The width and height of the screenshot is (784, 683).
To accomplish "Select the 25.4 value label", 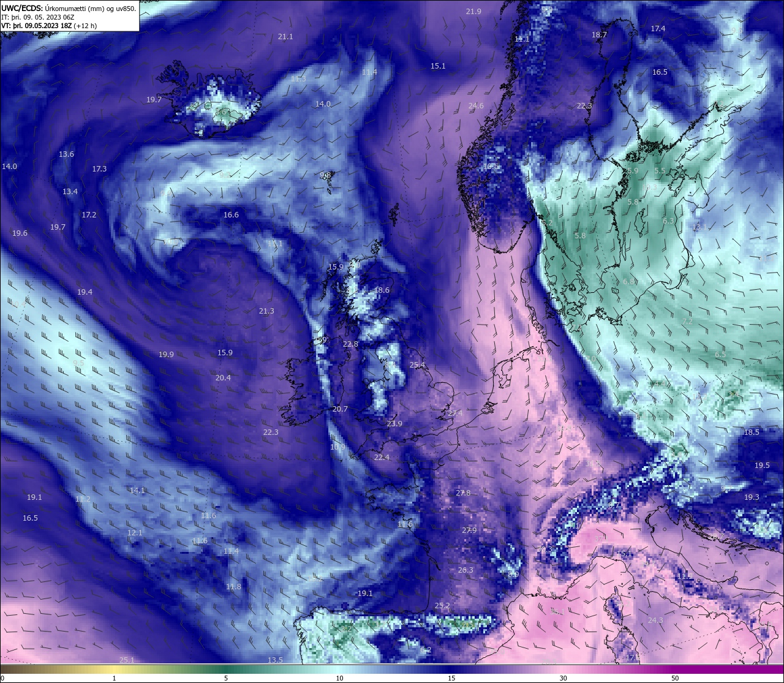I will [x=417, y=365].
